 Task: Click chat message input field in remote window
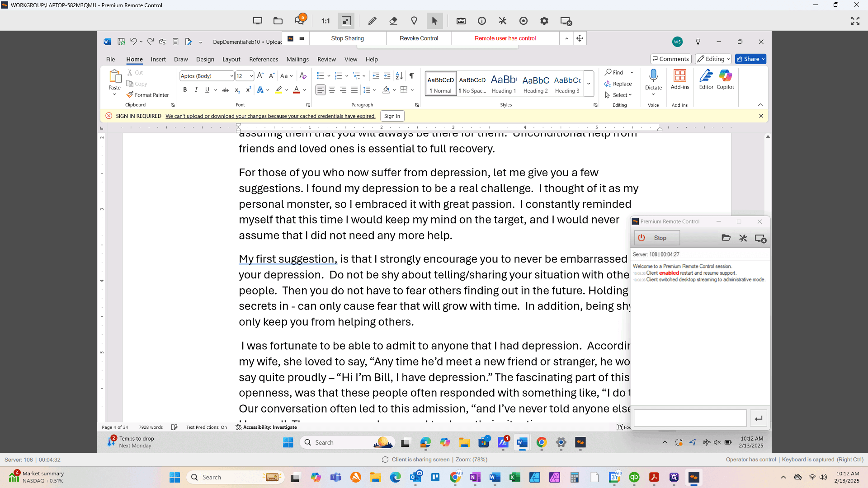[x=690, y=418]
